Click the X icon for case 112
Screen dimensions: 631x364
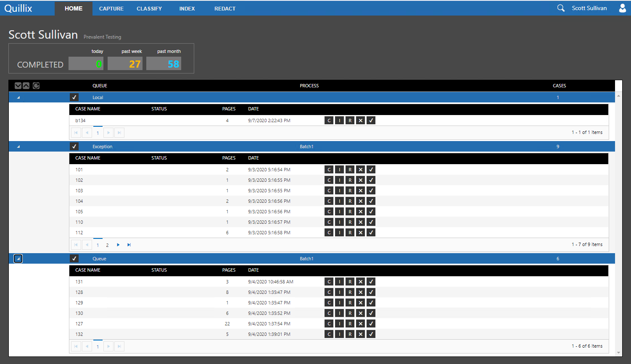(360, 233)
